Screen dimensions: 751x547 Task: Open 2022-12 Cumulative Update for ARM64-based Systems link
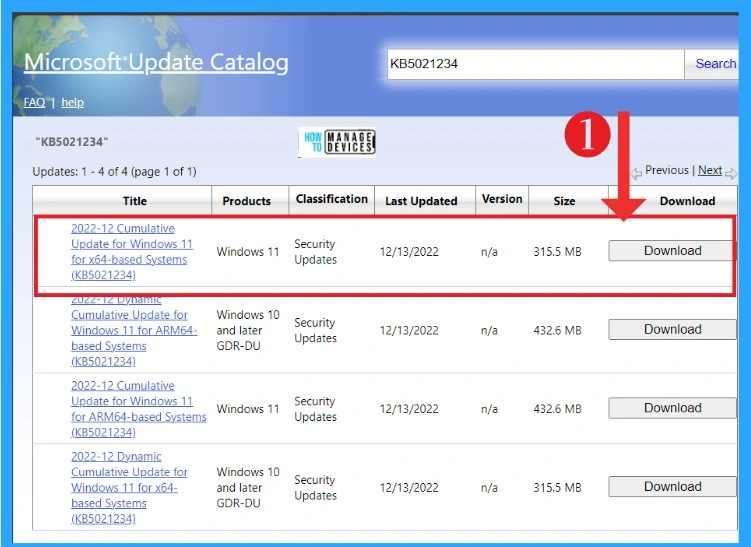click(x=139, y=409)
